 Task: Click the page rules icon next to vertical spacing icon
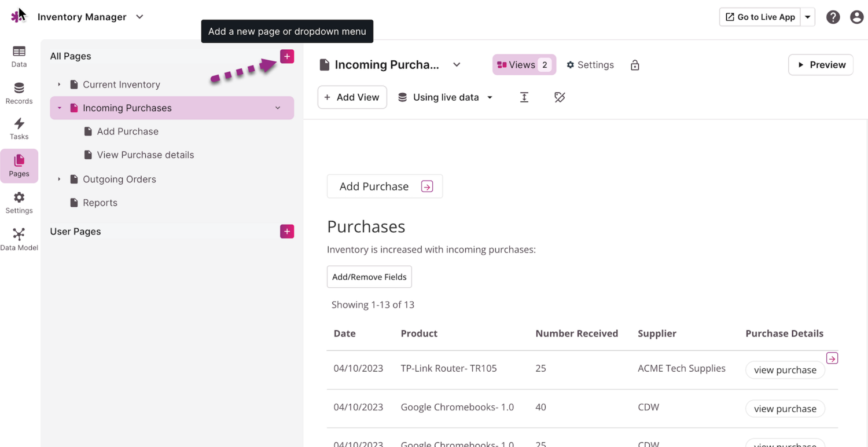coord(560,97)
